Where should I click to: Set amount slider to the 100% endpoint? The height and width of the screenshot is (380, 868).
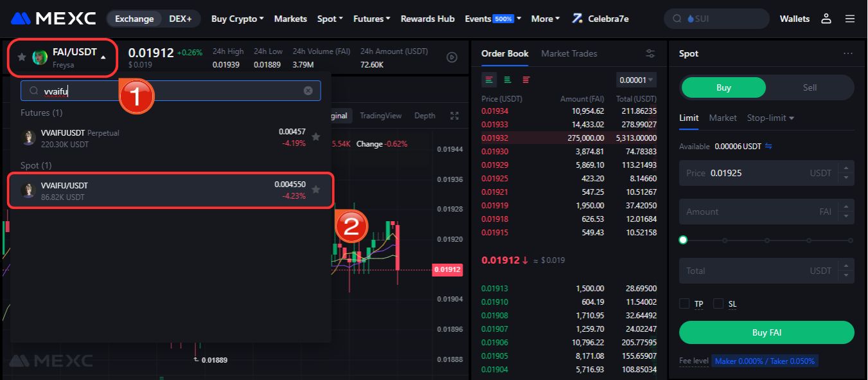coord(851,240)
